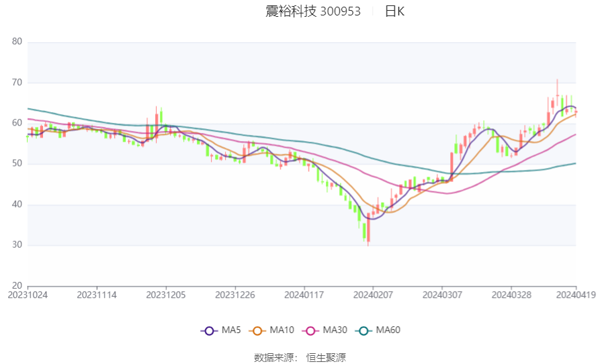
Task: Click the data source text 恒生聚源
Action: click(x=326, y=358)
